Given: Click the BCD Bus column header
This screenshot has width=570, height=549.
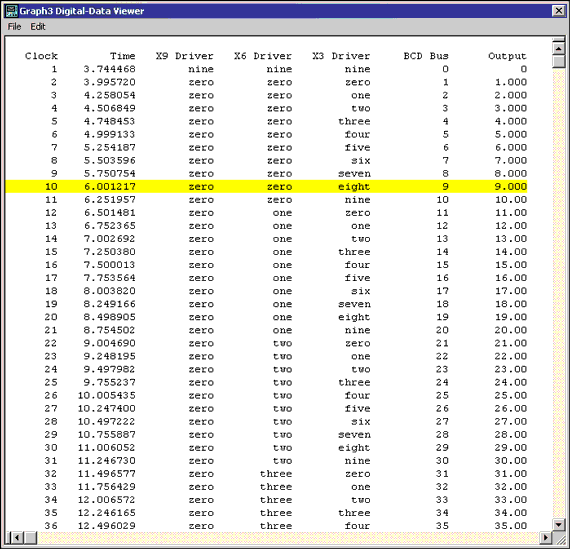Looking at the screenshot, I should 426,56.
